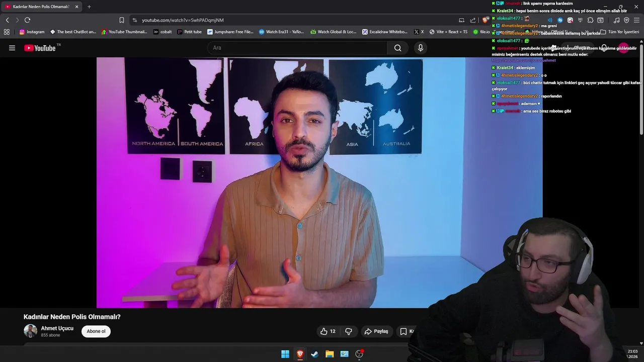Start voice search with microphone icon
This screenshot has height=362, width=644.
[421, 48]
